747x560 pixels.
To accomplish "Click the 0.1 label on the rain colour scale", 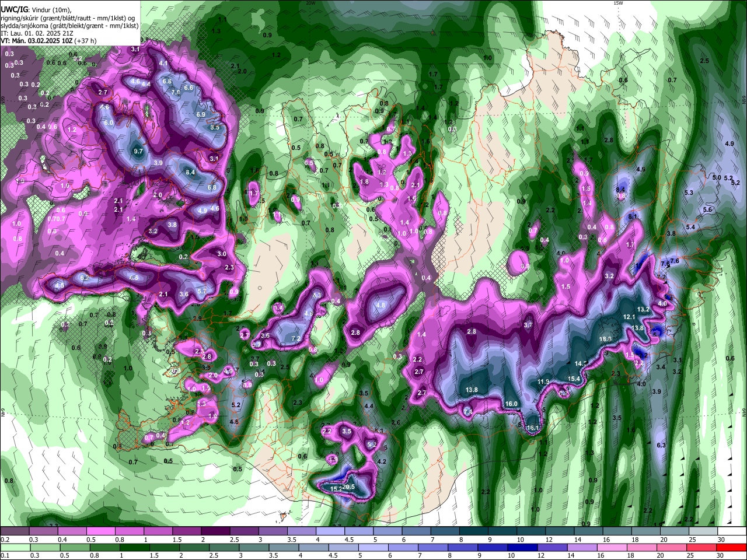I will pos(5,556).
